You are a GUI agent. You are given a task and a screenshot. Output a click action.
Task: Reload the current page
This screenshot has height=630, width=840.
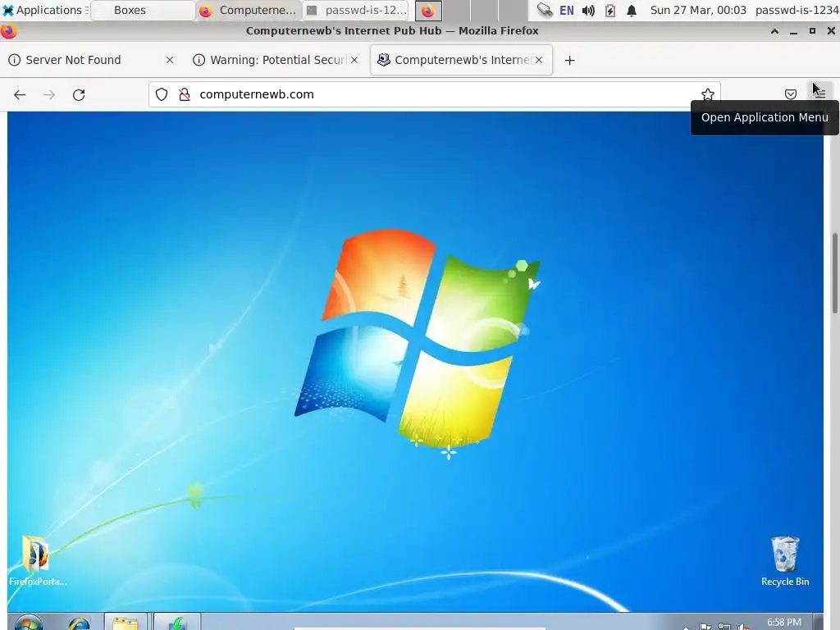point(79,95)
